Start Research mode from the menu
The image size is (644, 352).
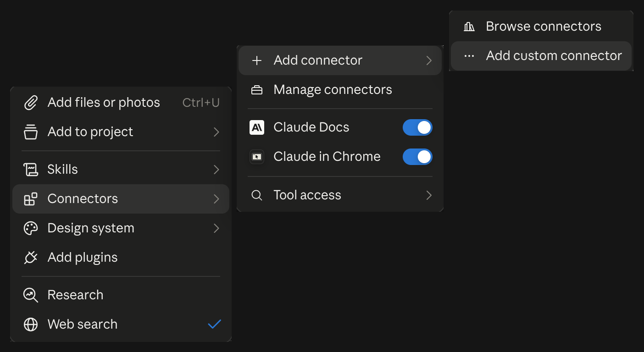[x=121, y=295]
